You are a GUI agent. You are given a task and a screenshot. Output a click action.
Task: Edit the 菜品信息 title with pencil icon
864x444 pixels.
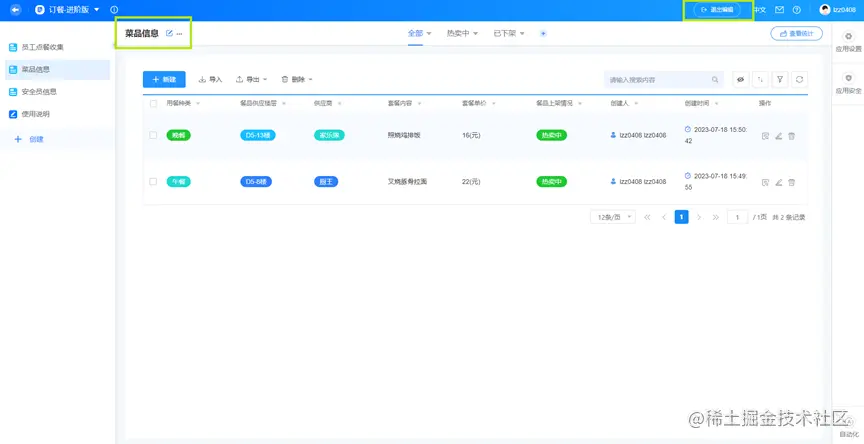[x=169, y=33]
